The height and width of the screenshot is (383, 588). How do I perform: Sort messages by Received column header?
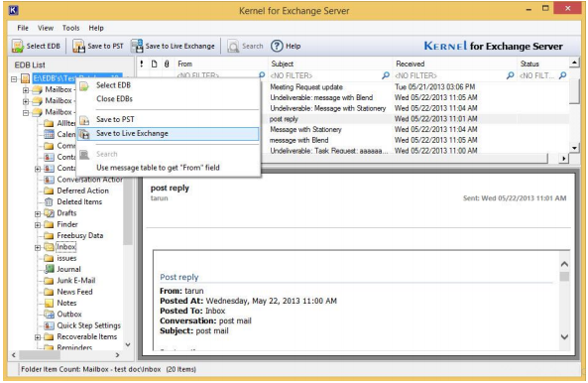(x=454, y=64)
